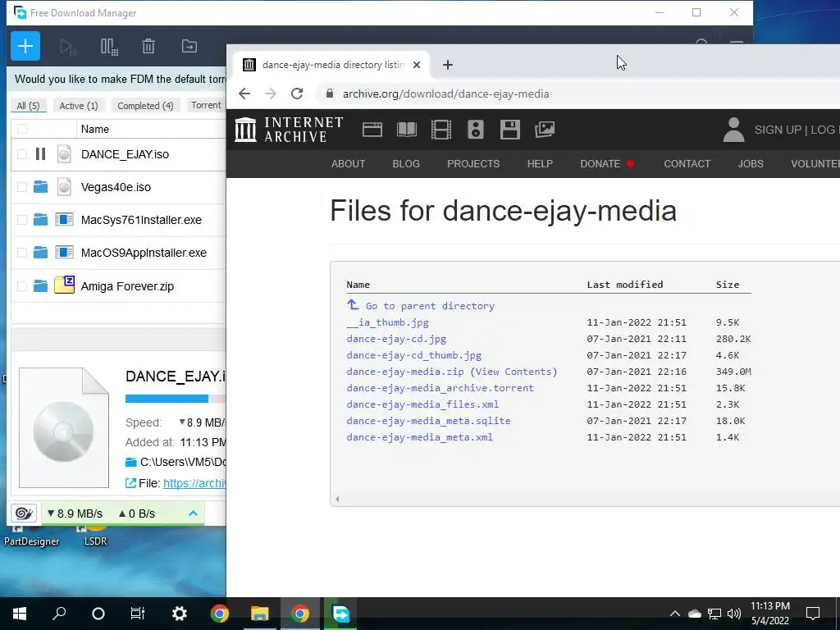Check the Vegas40e.iso row checkbox

(x=22, y=187)
